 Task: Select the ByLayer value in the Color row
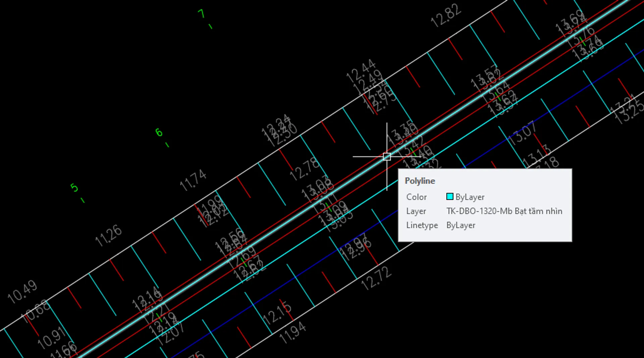pyautogui.click(x=470, y=197)
